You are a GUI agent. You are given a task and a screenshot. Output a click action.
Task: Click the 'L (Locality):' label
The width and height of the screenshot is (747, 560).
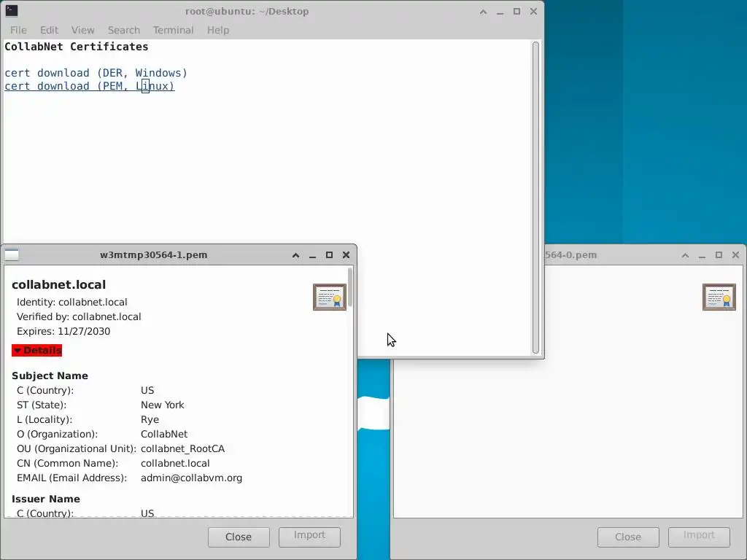tap(44, 420)
